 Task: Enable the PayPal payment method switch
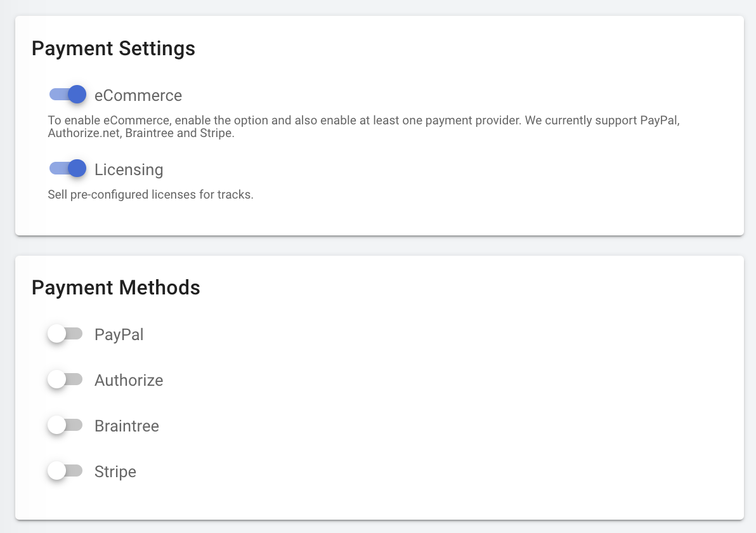tap(65, 334)
